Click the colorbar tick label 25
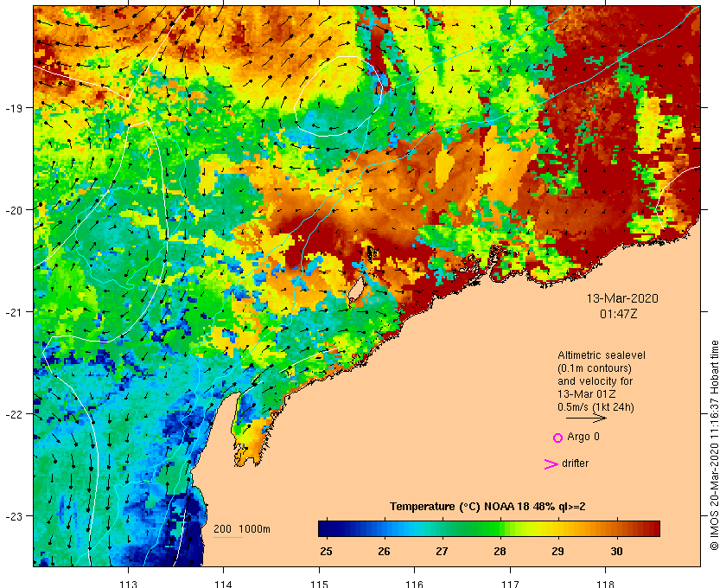 point(326,552)
